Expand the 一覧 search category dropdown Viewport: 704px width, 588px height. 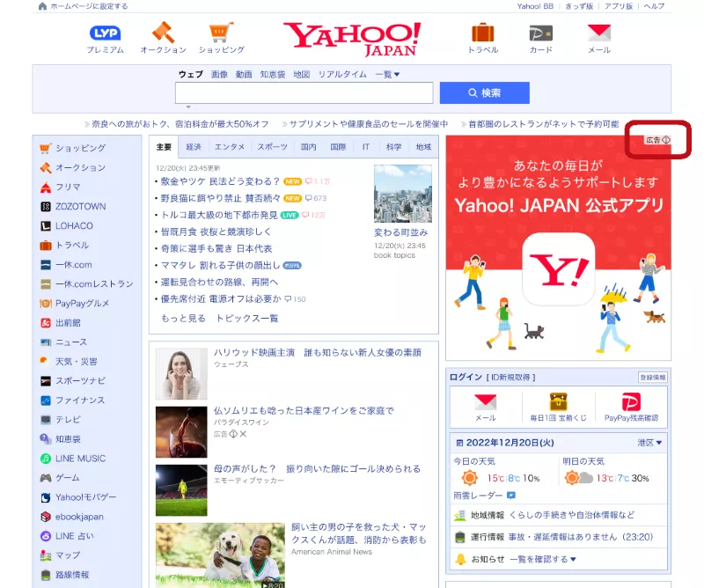coord(387,75)
